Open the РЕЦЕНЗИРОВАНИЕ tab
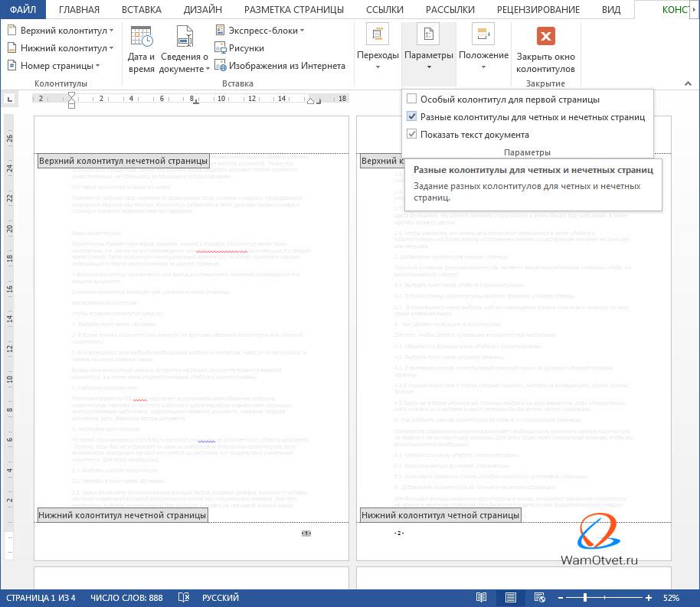This screenshot has height=607, width=700. click(x=538, y=10)
